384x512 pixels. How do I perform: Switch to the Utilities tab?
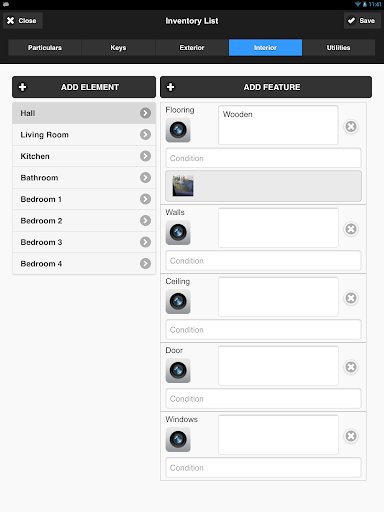point(338,48)
